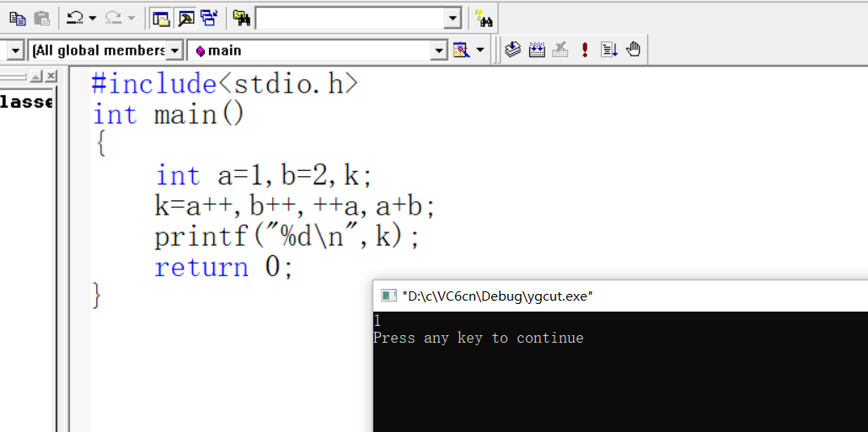Compile the file with Compile icon
Viewport: 868px width, 432px height.
[513, 50]
